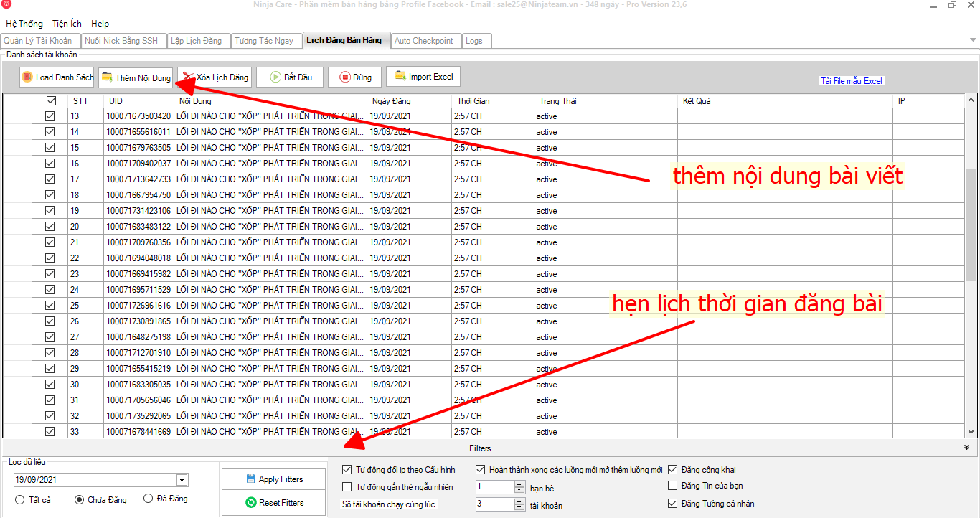Screen dimensions: 980x518
Task: Open the tab overflow dropdown arrow
Action: click(x=972, y=39)
